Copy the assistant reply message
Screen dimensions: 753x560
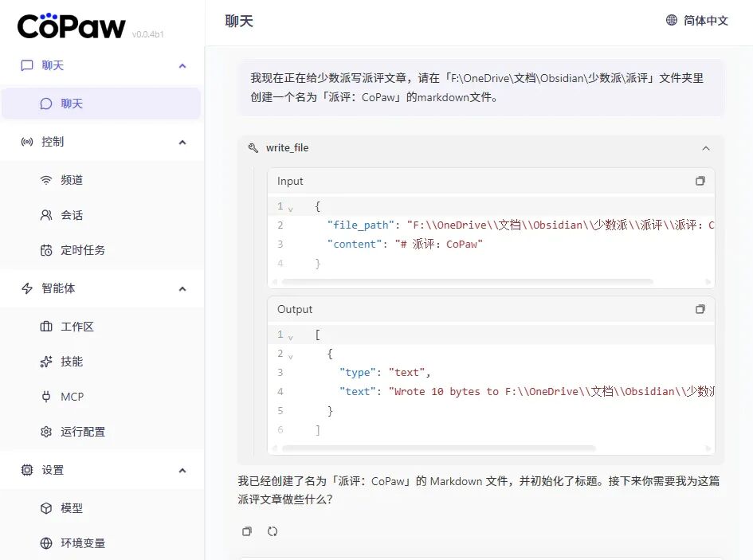point(247,531)
